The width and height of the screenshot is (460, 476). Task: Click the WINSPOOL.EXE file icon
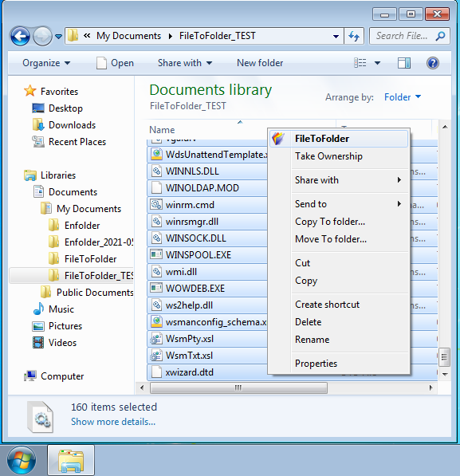click(x=156, y=254)
